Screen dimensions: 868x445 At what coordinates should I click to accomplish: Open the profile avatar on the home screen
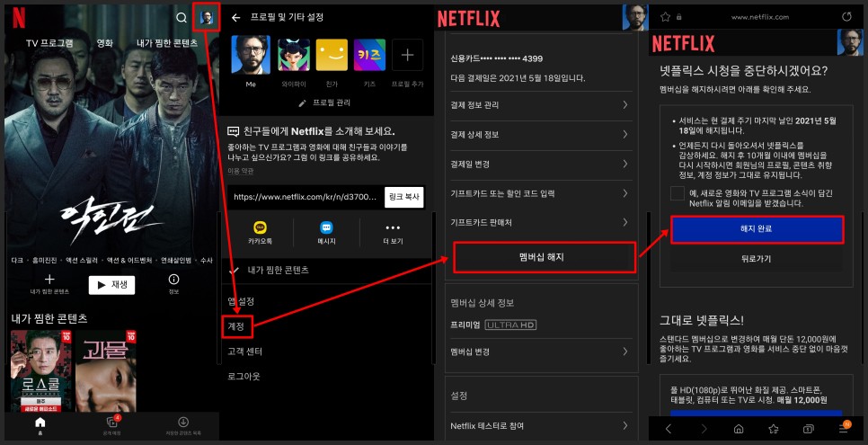207,17
